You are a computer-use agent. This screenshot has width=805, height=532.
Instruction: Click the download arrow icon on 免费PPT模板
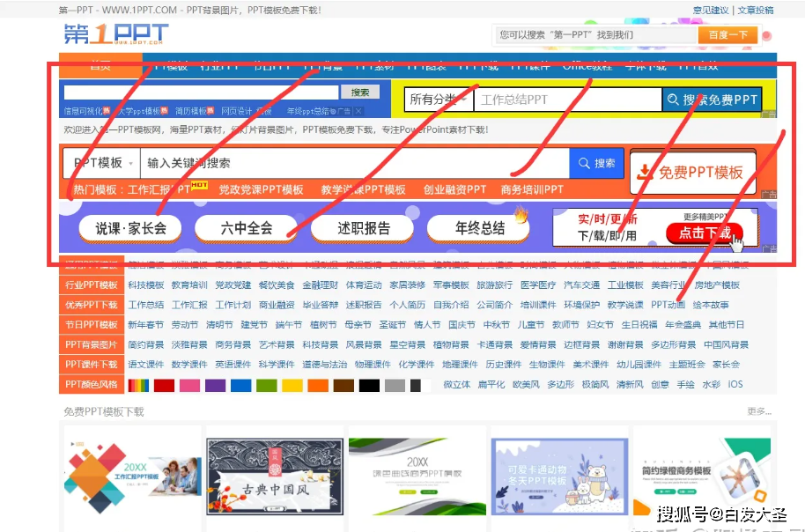[645, 173]
